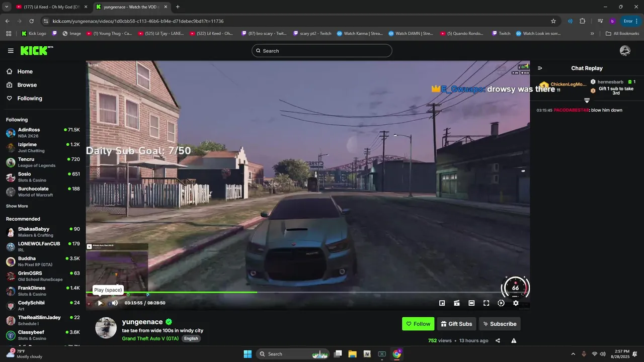Switch to theater mode in video player
Image resolution: width=644 pixels, height=362 pixels.
[471, 303]
